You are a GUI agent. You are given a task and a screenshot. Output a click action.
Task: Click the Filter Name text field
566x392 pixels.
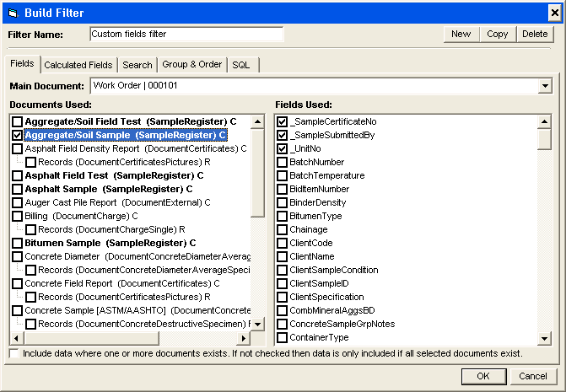coord(186,35)
